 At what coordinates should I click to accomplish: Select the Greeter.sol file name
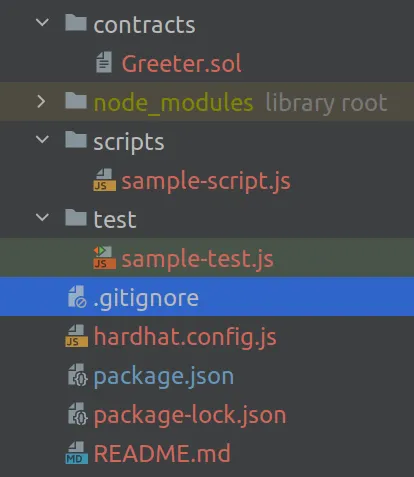181,63
